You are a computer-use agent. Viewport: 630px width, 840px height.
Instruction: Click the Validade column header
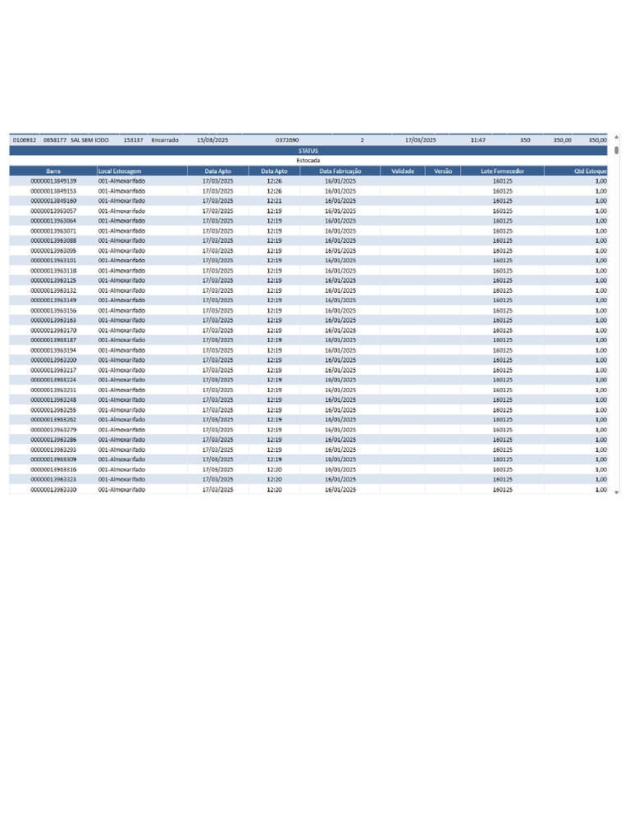tap(402, 171)
